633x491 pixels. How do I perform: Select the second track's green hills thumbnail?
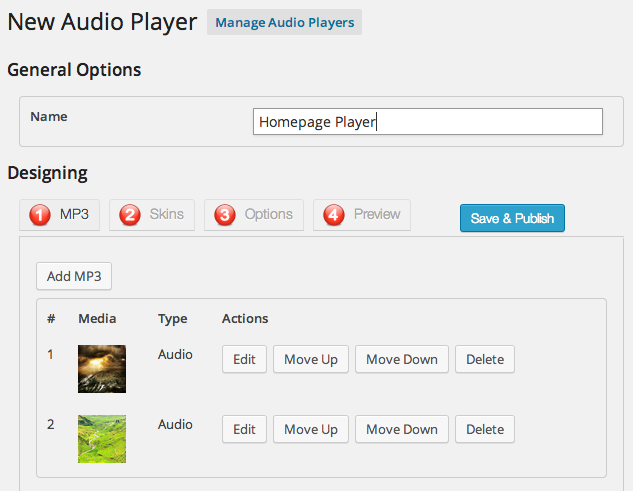102,438
